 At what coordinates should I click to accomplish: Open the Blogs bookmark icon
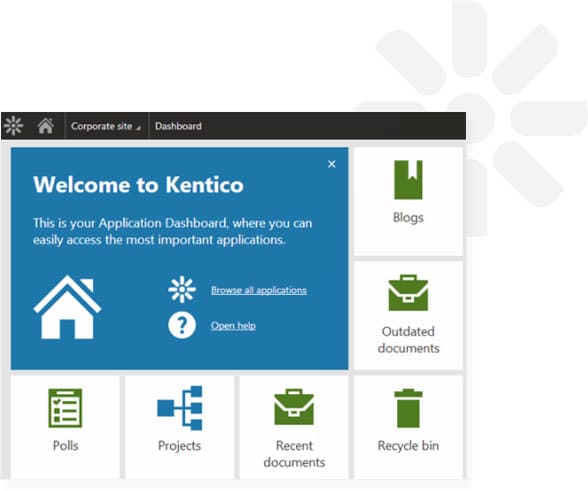click(x=408, y=180)
